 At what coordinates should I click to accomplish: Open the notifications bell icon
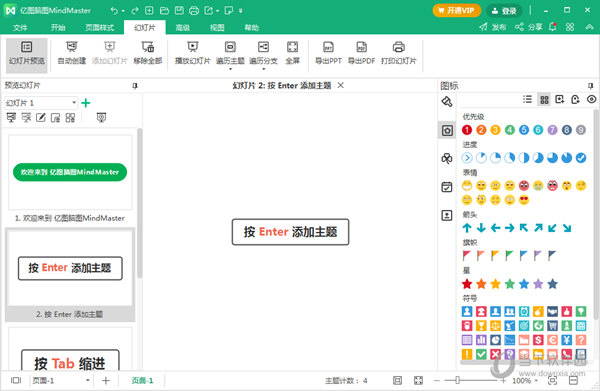(553, 27)
